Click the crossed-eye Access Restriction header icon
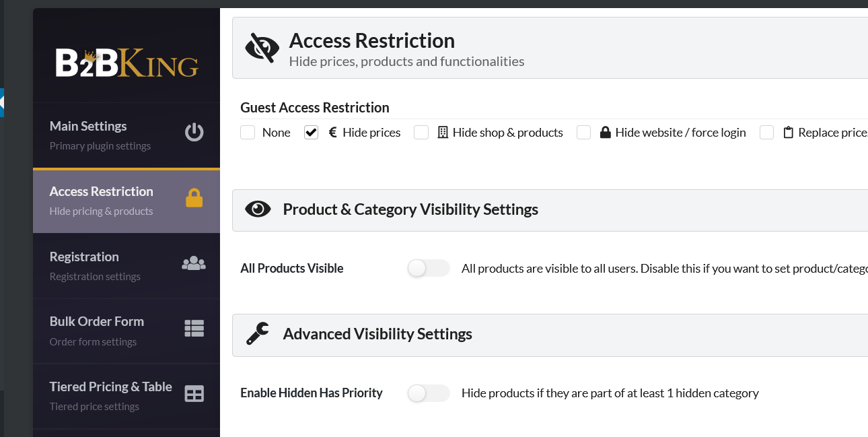This screenshot has height=437, width=868. [x=262, y=47]
